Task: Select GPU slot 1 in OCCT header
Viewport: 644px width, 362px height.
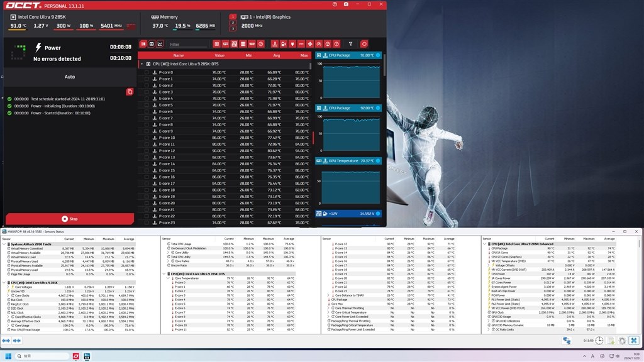Action: click(233, 17)
